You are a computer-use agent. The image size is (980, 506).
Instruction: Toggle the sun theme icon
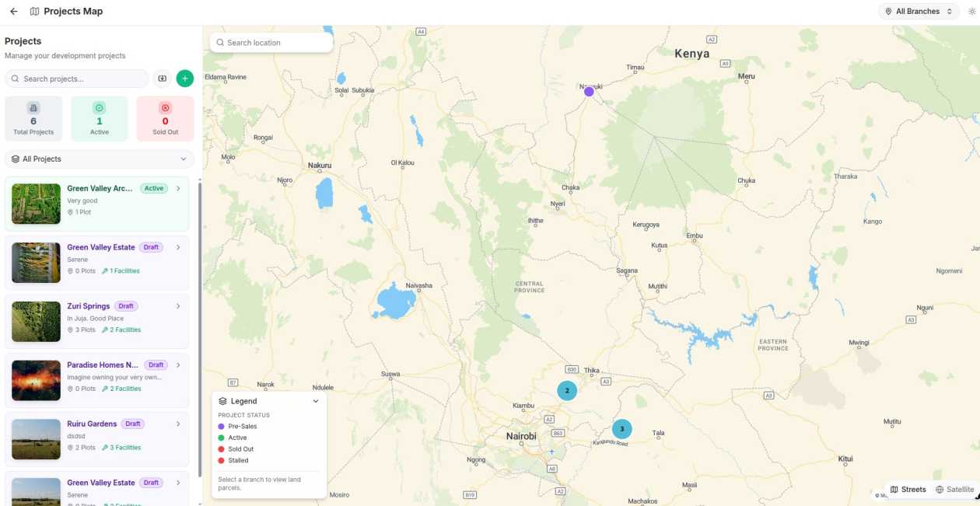[x=971, y=12]
